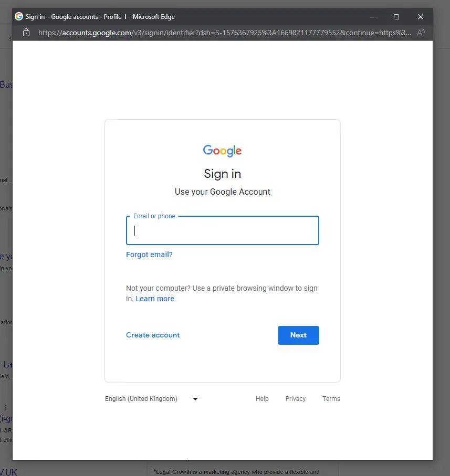Viewport: 450px width, 476px height.
Task: Click the padlock site info icon
Action: click(x=26, y=33)
